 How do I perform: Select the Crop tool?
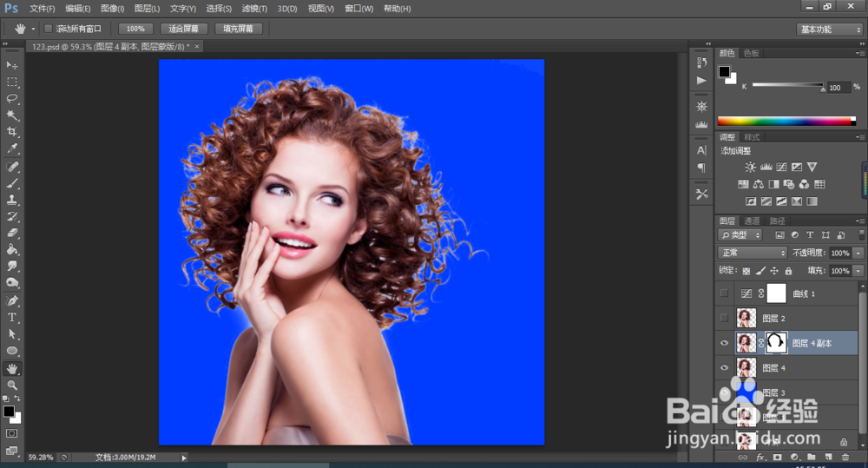coord(11,132)
